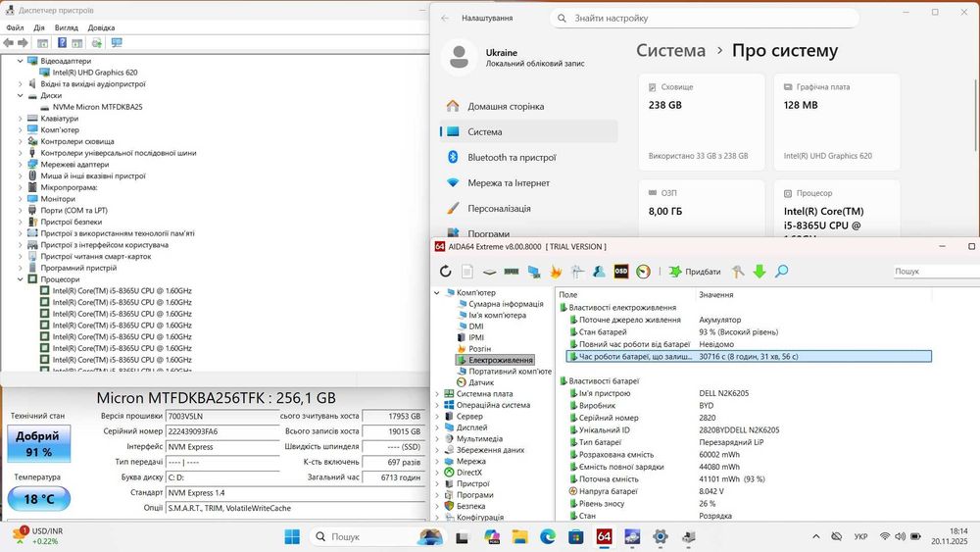This screenshot has width=980, height=552.
Task: Click the AIDA64 network monitor toolbar icon
Action: pyautogui.click(x=577, y=272)
